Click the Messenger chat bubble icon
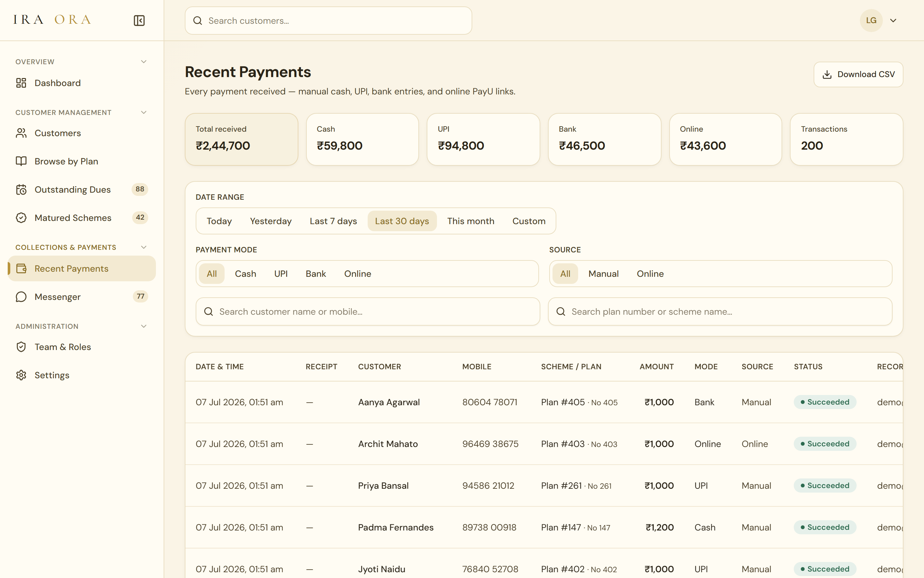Image resolution: width=924 pixels, height=578 pixels. click(21, 297)
